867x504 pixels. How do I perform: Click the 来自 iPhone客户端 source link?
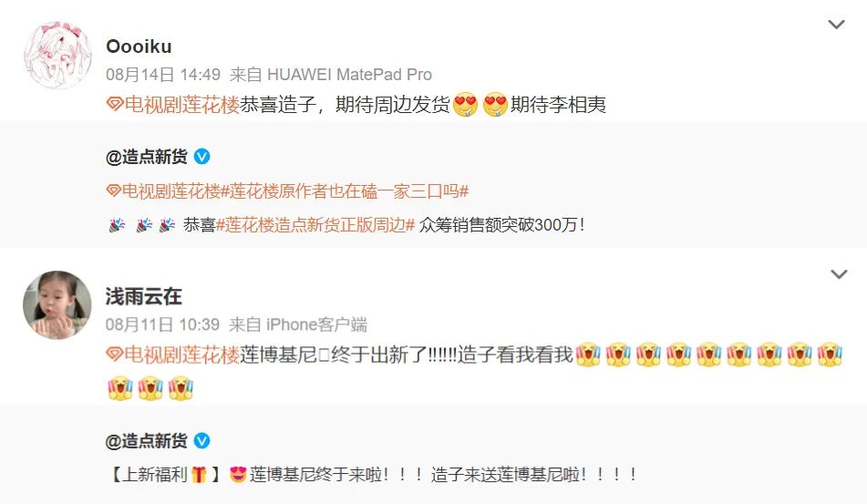(x=298, y=324)
